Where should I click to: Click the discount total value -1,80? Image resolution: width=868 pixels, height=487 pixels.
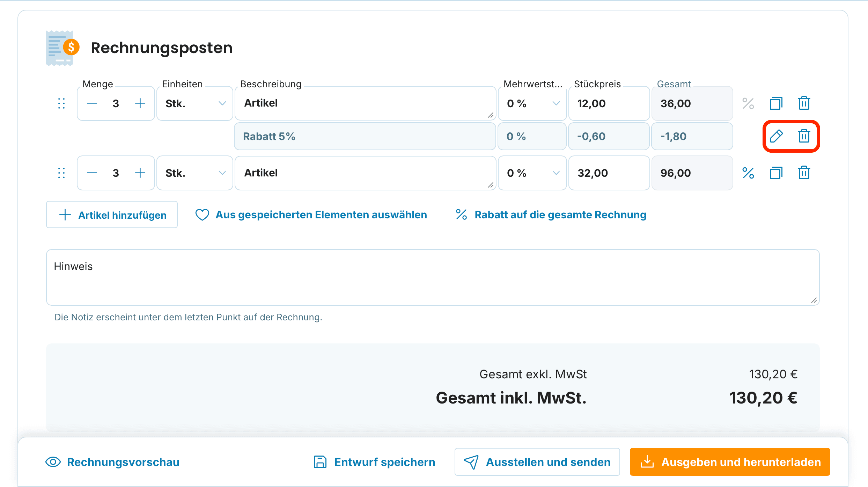[x=674, y=136]
